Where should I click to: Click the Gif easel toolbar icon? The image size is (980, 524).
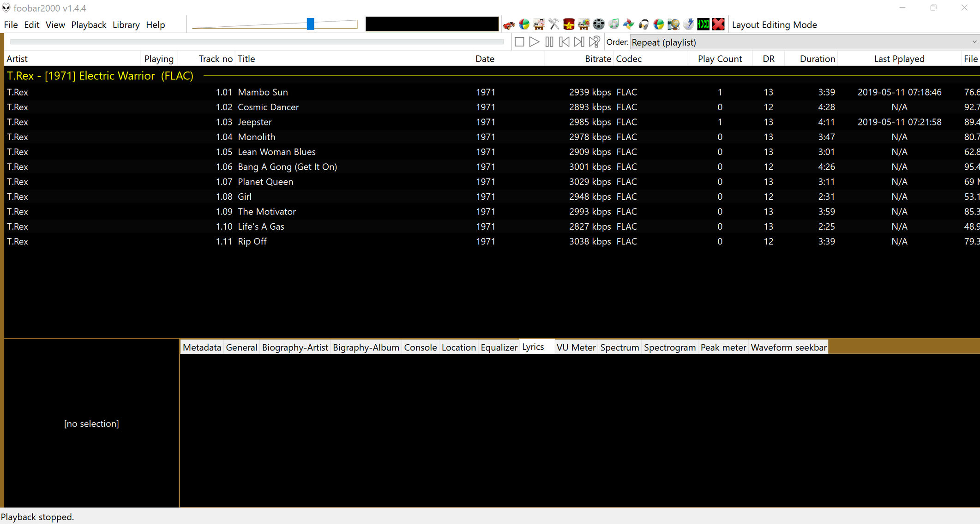click(x=539, y=24)
